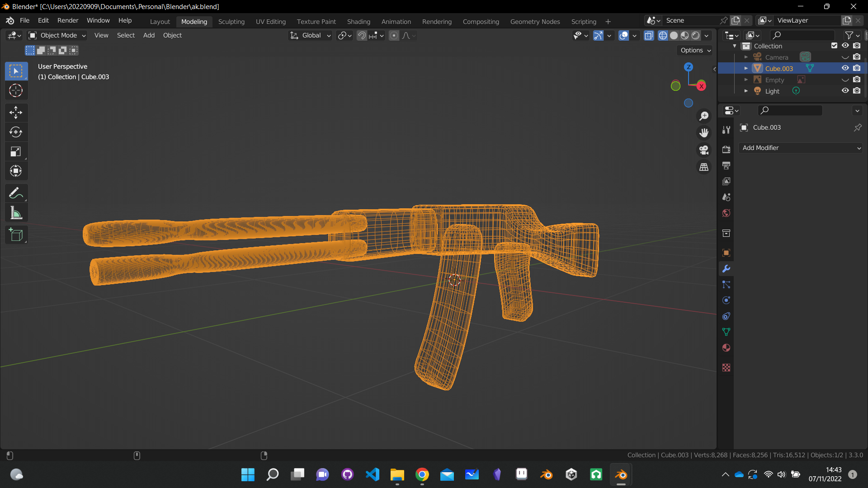Click the pan view hand icon
868x488 pixels.
tap(704, 133)
